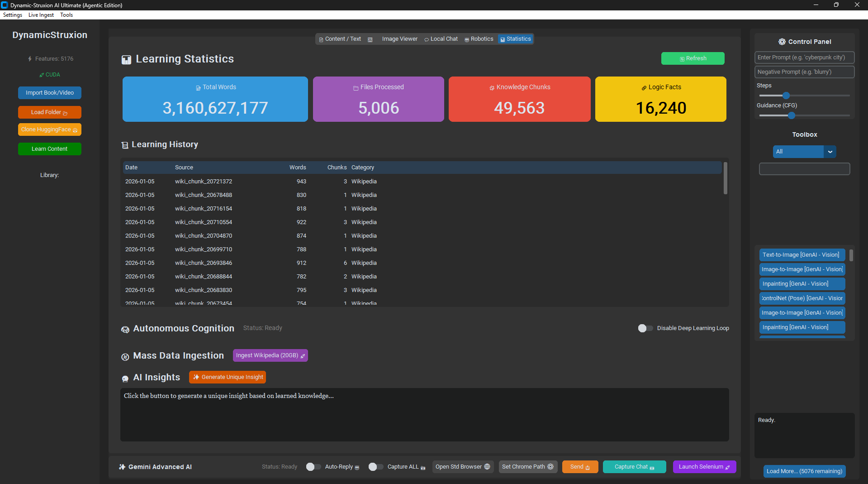The width and height of the screenshot is (868, 484).
Task: Open the Local Chat tab
Action: 441,39
